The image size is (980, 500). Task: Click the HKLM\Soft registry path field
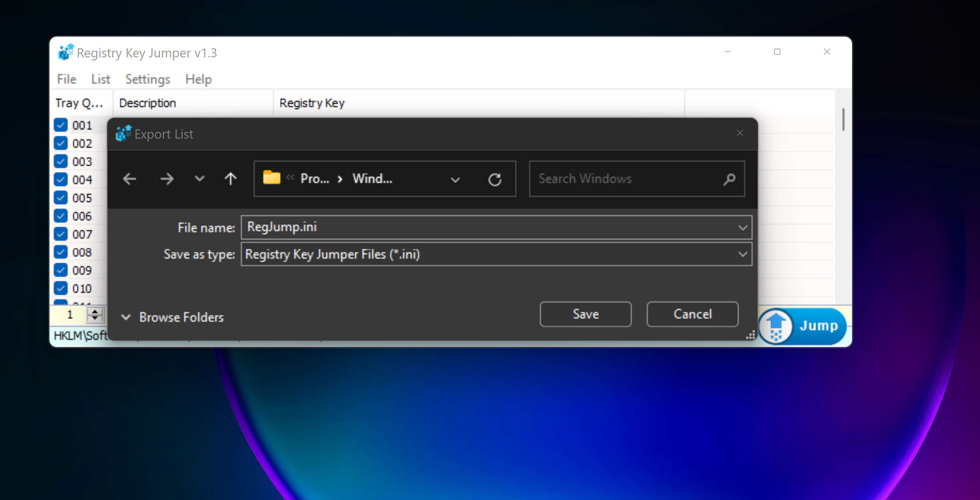80,335
